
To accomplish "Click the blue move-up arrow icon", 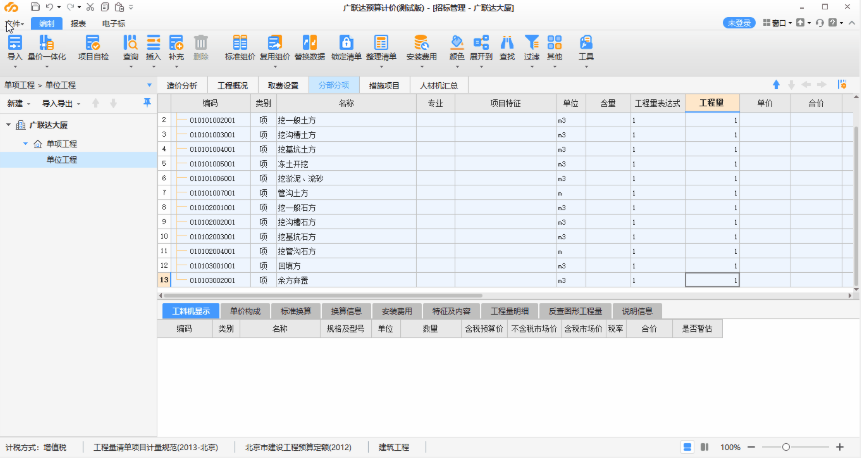I will [x=776, y=86].
